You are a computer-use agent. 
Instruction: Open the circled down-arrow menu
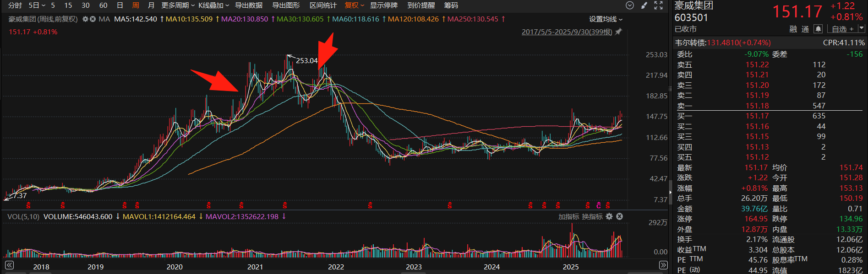click(630, 5)
